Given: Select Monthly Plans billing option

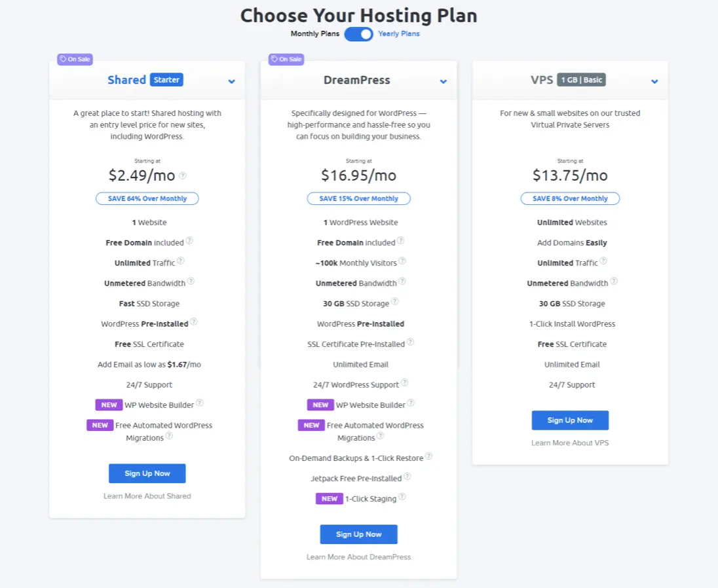Looking at the screenshot, I should pos(315,34).
